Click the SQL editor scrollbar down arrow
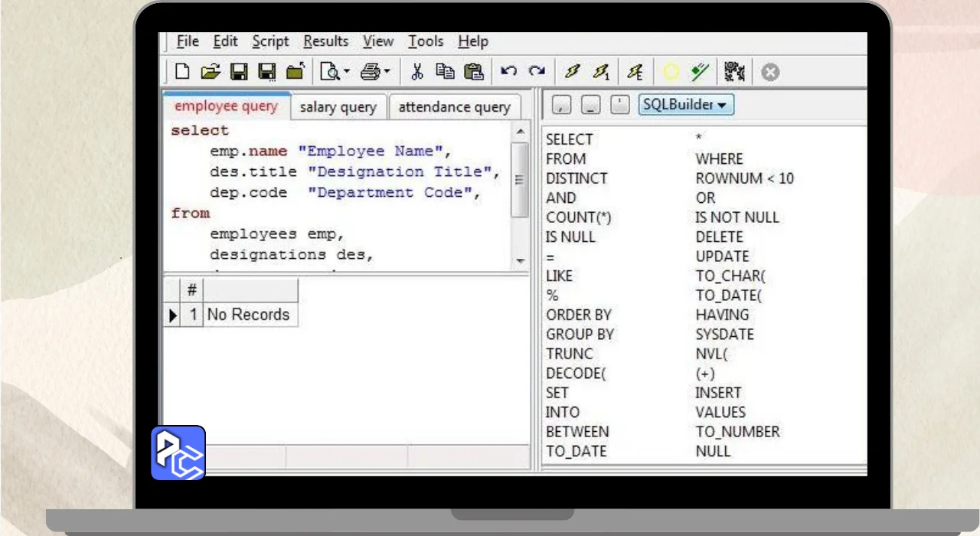The width and height of the screenshot is (980, 536). 521,261
